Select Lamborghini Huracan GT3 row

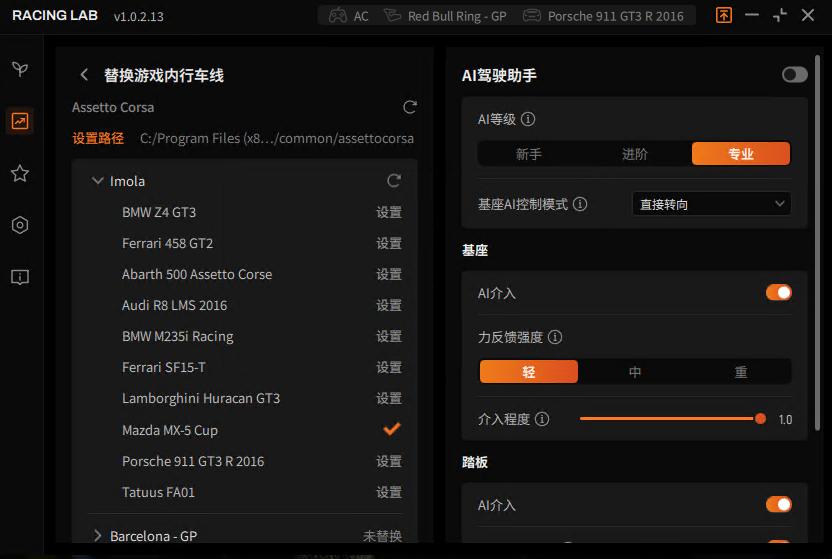click(245, 398)
